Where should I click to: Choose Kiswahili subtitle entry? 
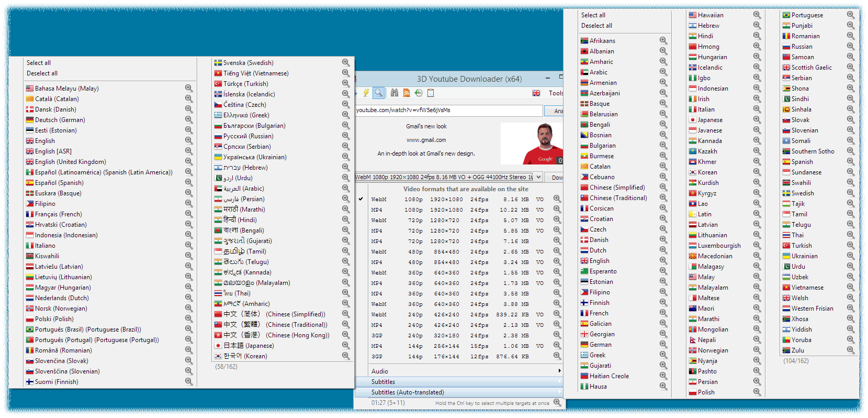tap(109, 256)
